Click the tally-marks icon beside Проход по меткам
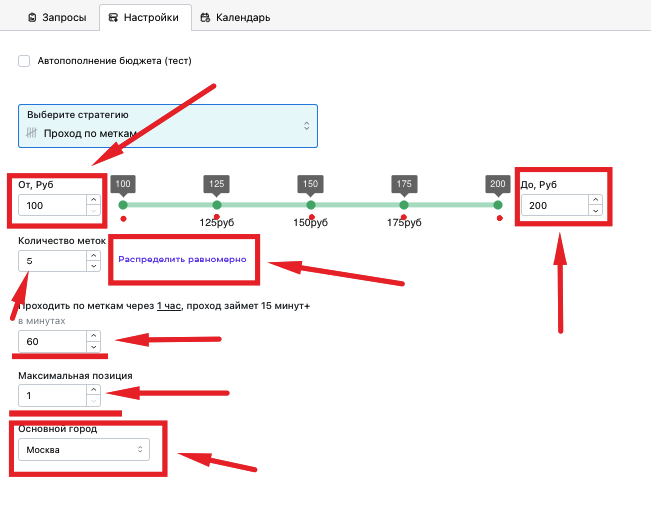The width and height of the screenshot is (651, 527). click(x=32, y=133)
